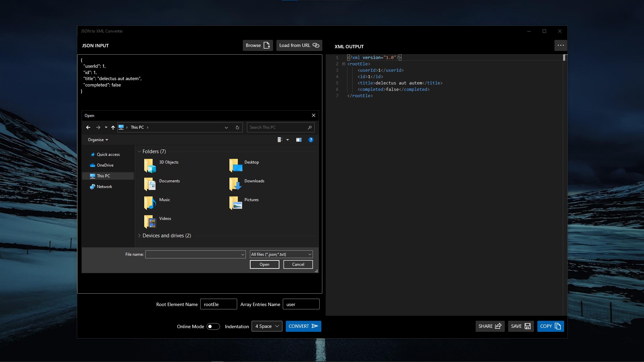
Task: Toggle the preview pane icon
Action: coord(299,140)
